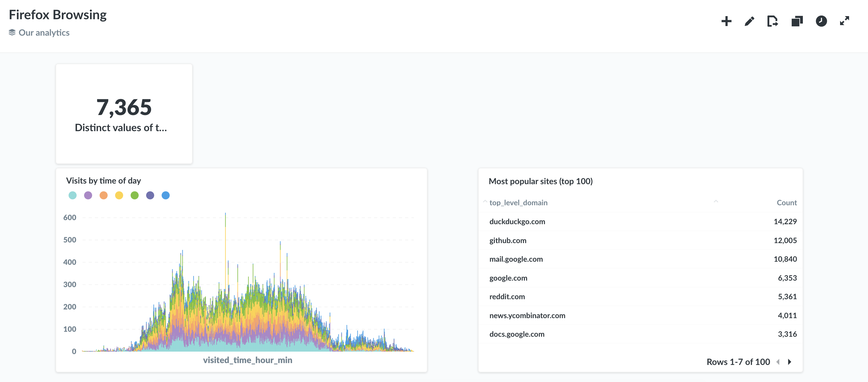Click the duckduckgo.com cell

coord(517,222)
